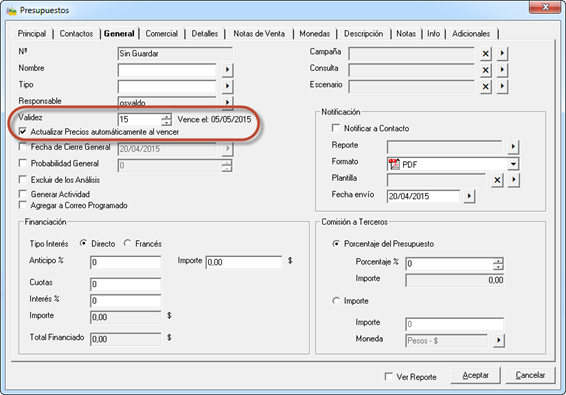Image resolution: width=566 pixels, height=395 pixels.
Task: Enable the Probabilidad General checkbox
Action: click(23, 163)
